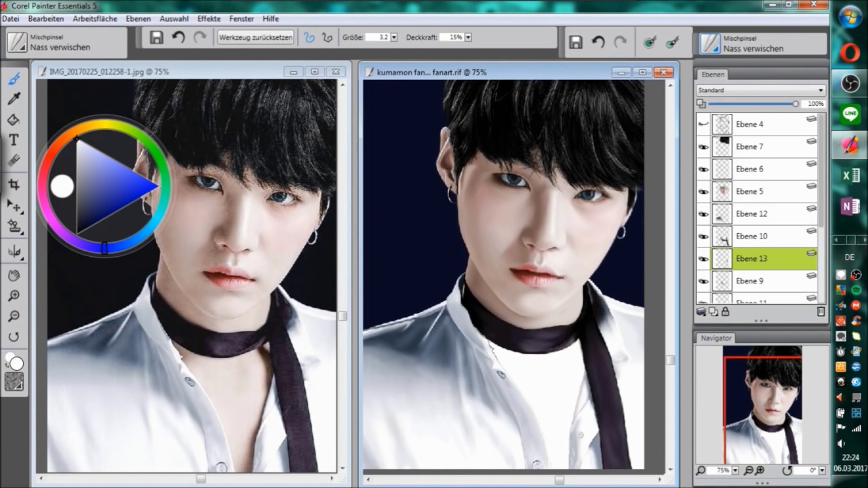Hide layer Ebene 6

point(703,169)
